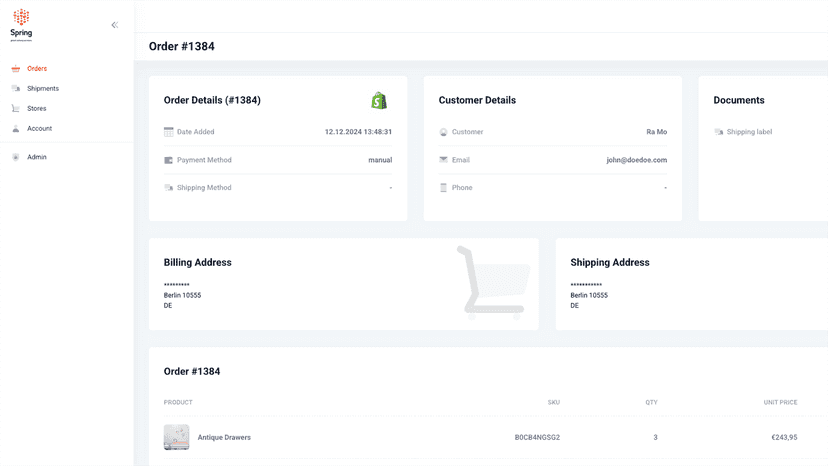Click the Shipping Address heading
The height and width of the screenshot is (466, 828).
click(x=610, y=263)
